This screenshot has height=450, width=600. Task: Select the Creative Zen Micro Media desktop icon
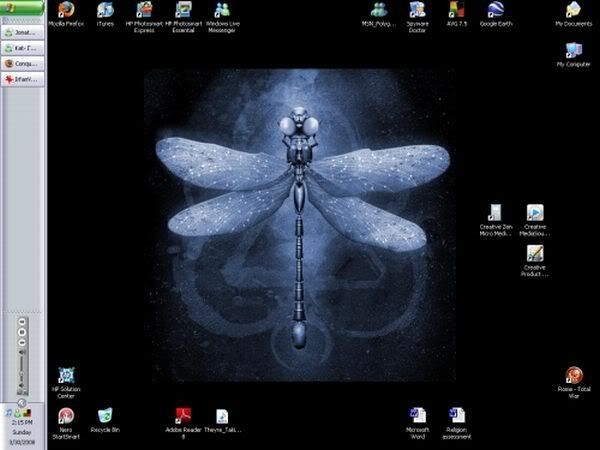coord(496,220)
